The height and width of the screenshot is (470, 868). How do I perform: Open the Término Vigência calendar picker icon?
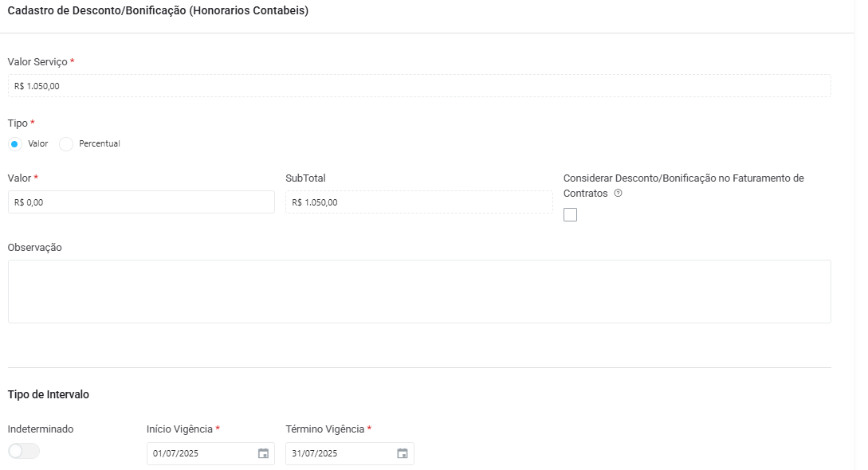pos(403,453)
